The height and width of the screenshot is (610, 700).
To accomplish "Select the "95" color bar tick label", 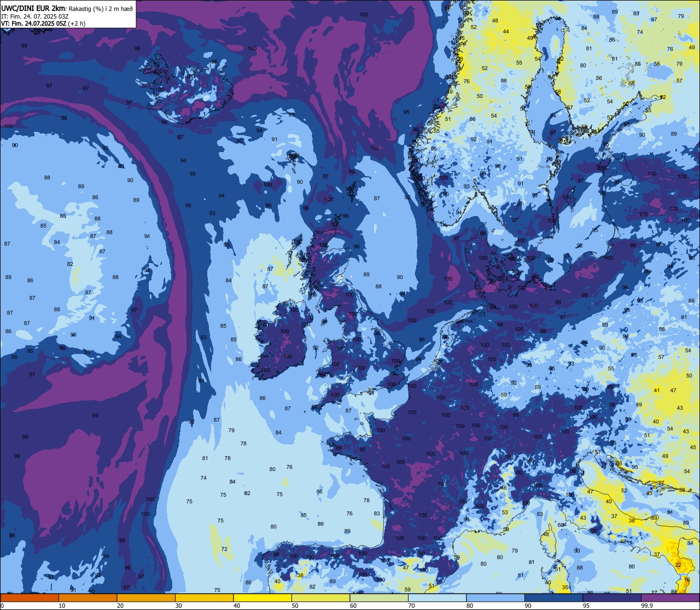I will (x=586, y=606).
